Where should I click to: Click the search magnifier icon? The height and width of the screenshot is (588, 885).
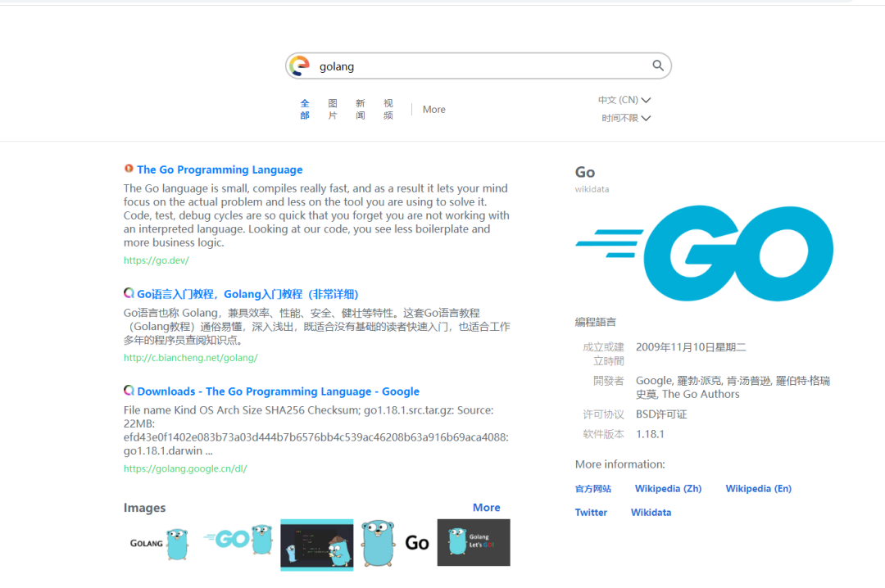click(x=657, y=66)
